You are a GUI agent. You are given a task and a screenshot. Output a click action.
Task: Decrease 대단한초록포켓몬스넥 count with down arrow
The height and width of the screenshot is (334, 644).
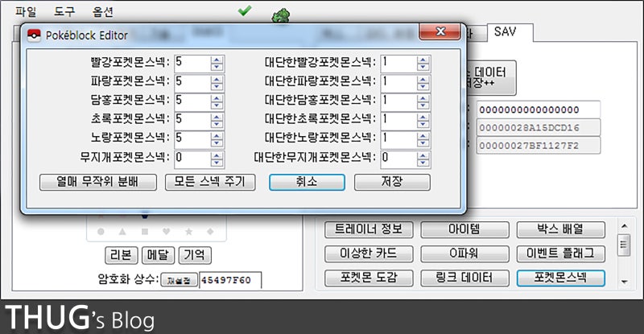click(x=423, y=124)
